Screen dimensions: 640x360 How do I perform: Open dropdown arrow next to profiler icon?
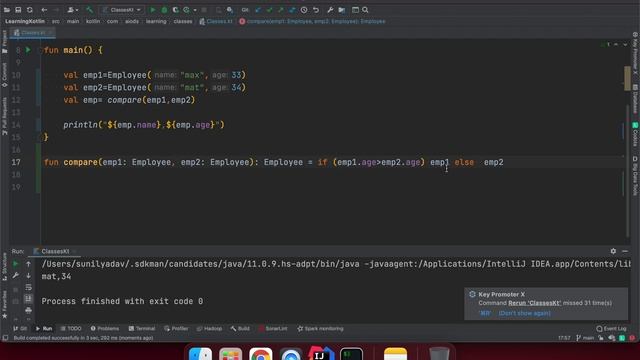coord(195,10)
